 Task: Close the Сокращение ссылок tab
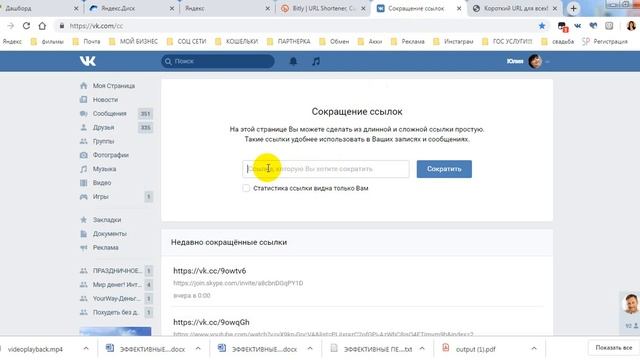tap(459, 8)
